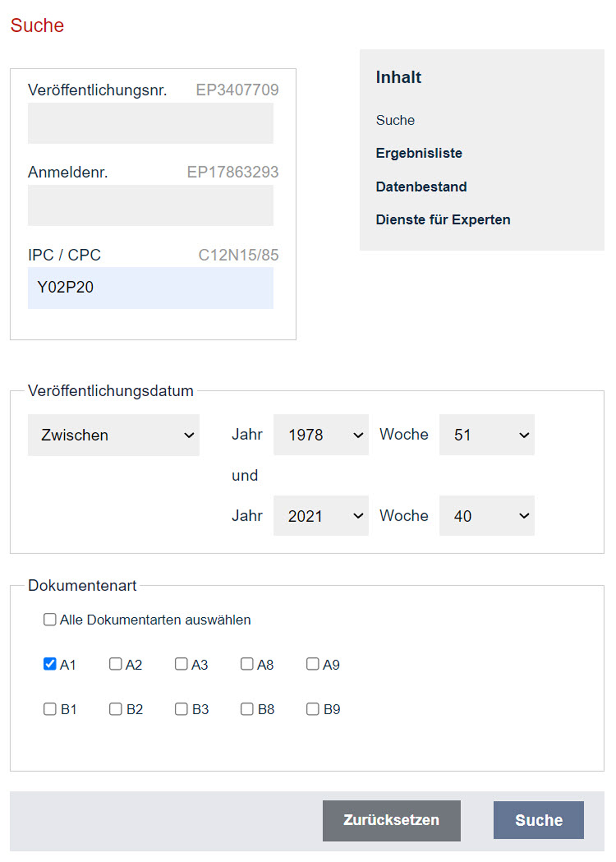Expand the end year 2021 dropdown
This screenshot has height=862, width=616.
(x=321, y=516)
